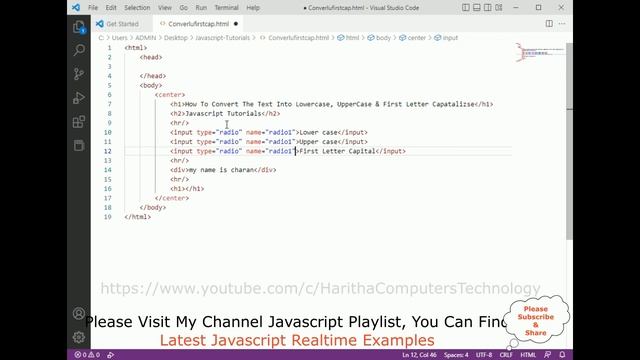Click the code minimap preview

[x=540, y=52]
